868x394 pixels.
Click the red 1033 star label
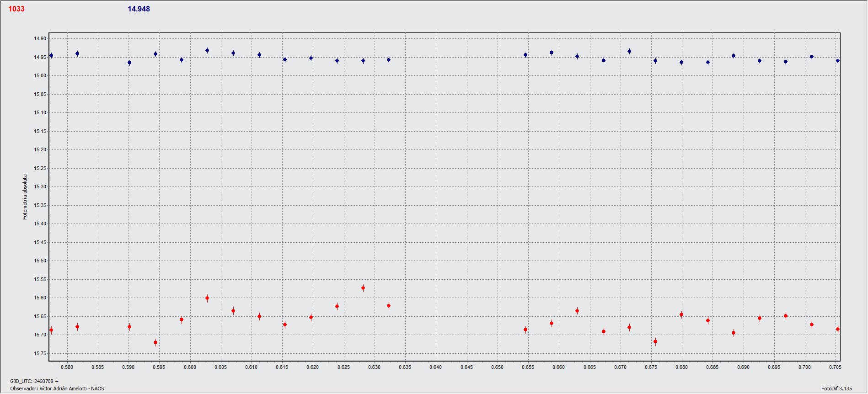(16, 9)
